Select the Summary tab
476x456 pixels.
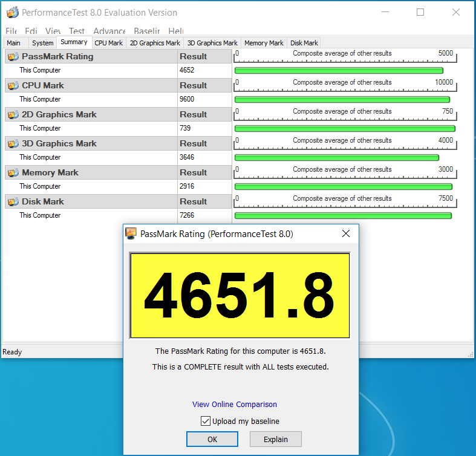[74, 42]
